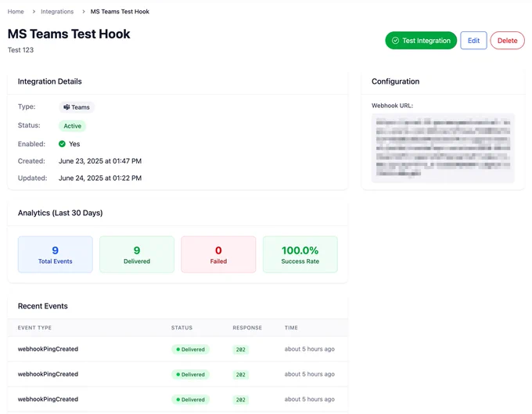Click the third row's Delivered badge
The image size is (532, 414).
point(190,399)
